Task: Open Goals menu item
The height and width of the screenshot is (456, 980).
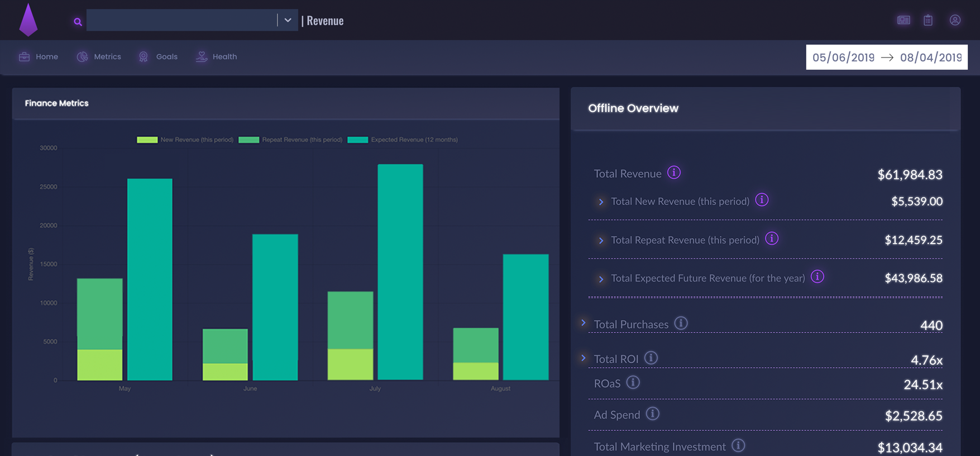Action: [167, 56]
